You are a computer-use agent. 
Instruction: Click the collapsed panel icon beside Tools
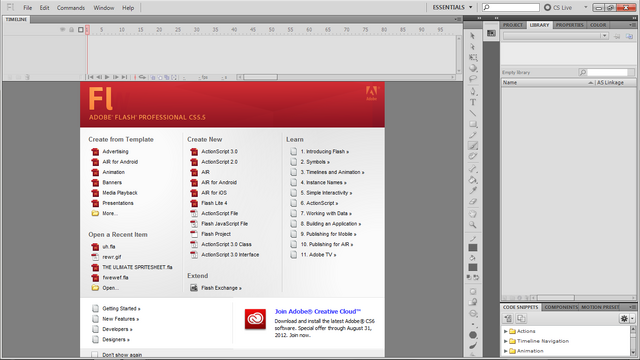(x=491, y=33)
